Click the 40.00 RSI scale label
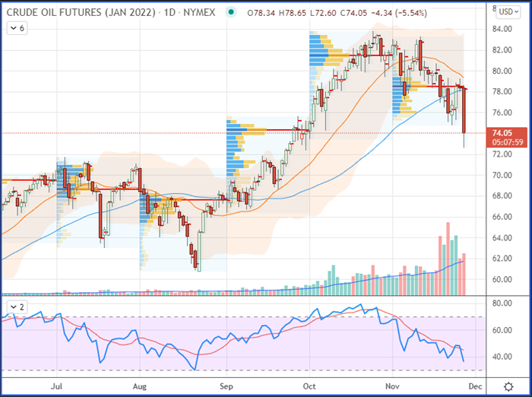The height and width of the screenshot is (397, 532). pos(502,357)
